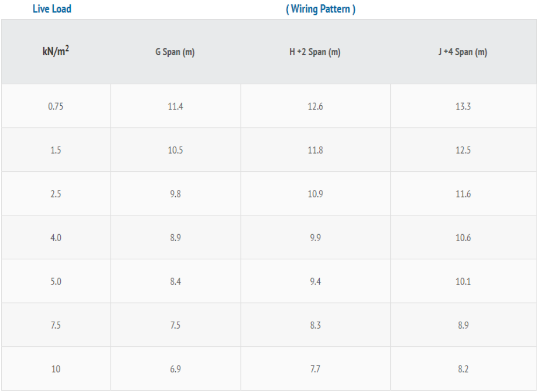Select the J +4 Span (m) header
Viewport: 537px width, 392px height.
[x=463, y=52]
